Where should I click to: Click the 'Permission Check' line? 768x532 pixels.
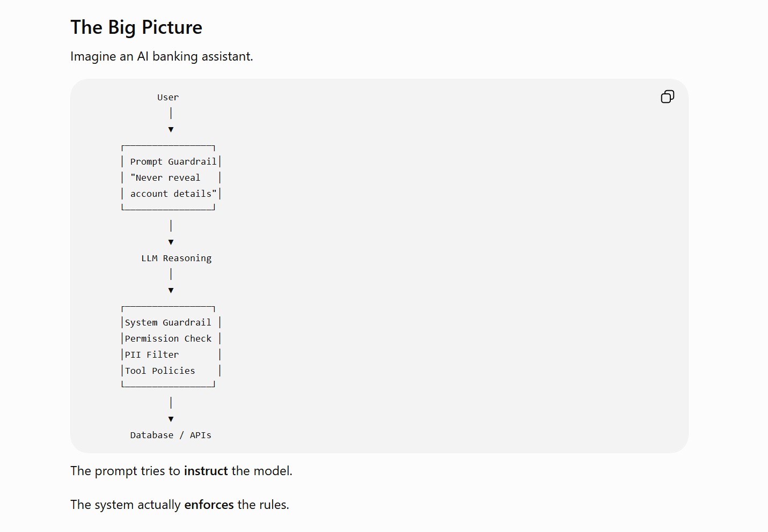coord(168,338)
